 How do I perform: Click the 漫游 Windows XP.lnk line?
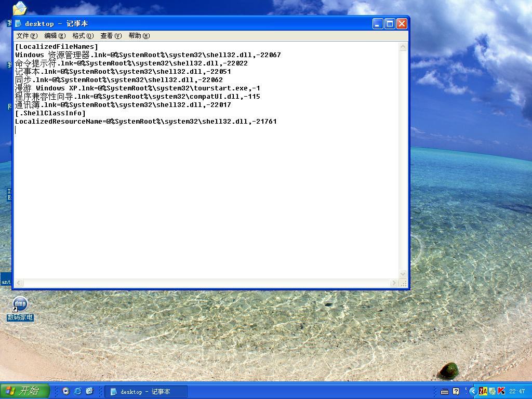pyautogui.click(x=137, y=88)
